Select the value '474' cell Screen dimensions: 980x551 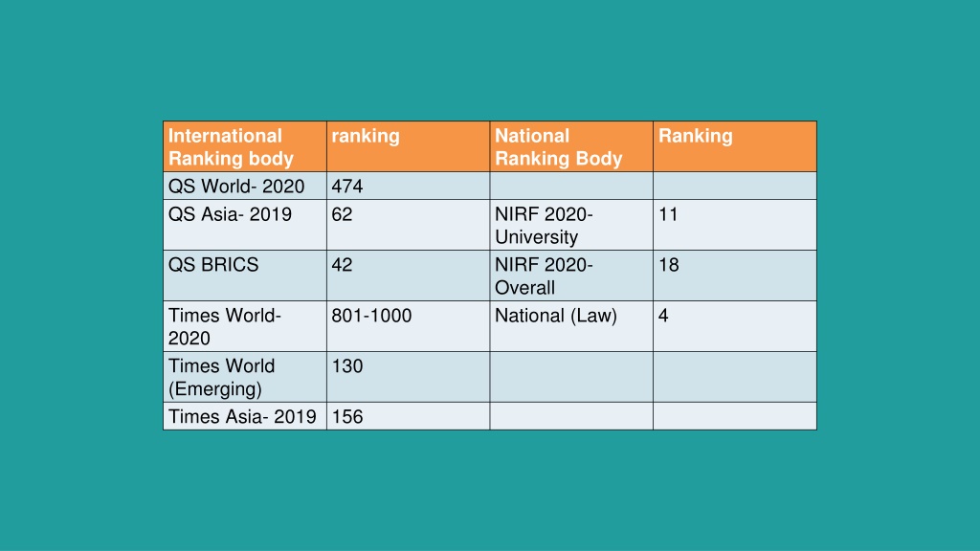point(408,187)
